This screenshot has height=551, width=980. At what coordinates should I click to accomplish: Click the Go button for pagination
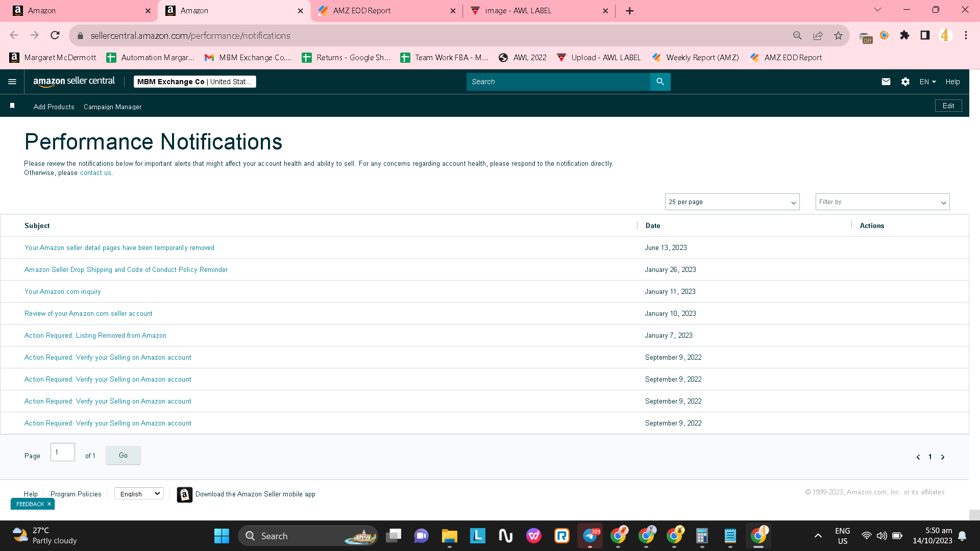[123, 455]
